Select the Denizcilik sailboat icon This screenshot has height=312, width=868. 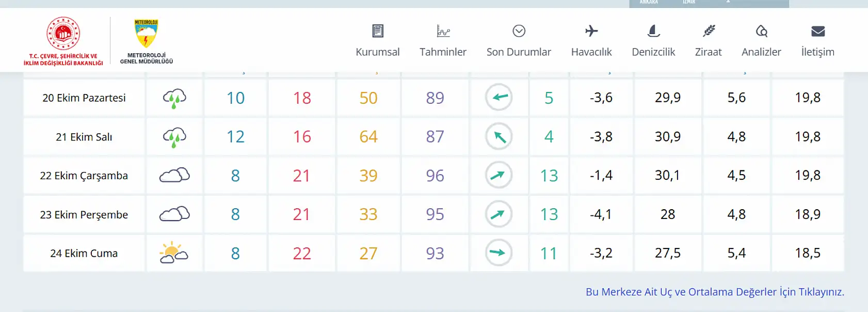coord(653,31)
